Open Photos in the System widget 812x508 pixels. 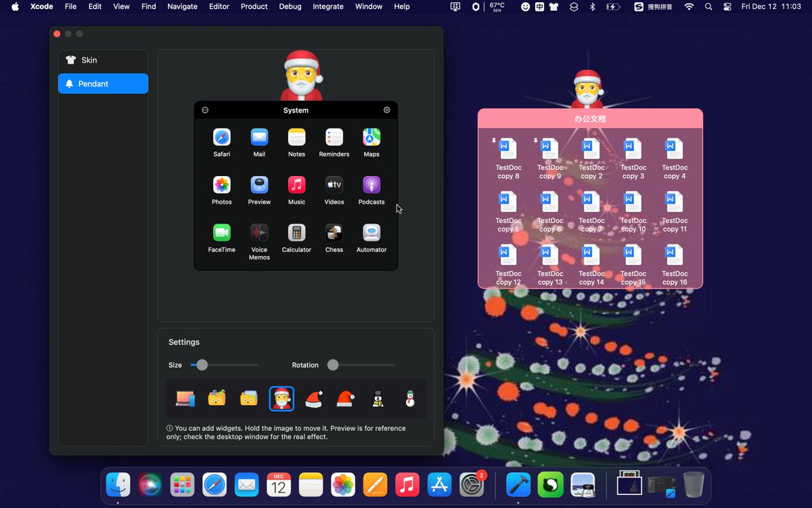click(x=222, y=185)
